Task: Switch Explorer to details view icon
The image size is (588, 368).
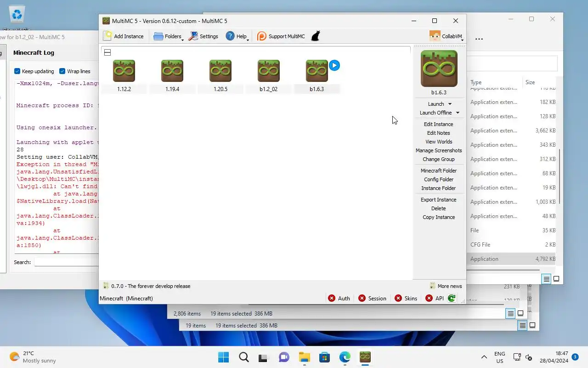Action: 546,279
